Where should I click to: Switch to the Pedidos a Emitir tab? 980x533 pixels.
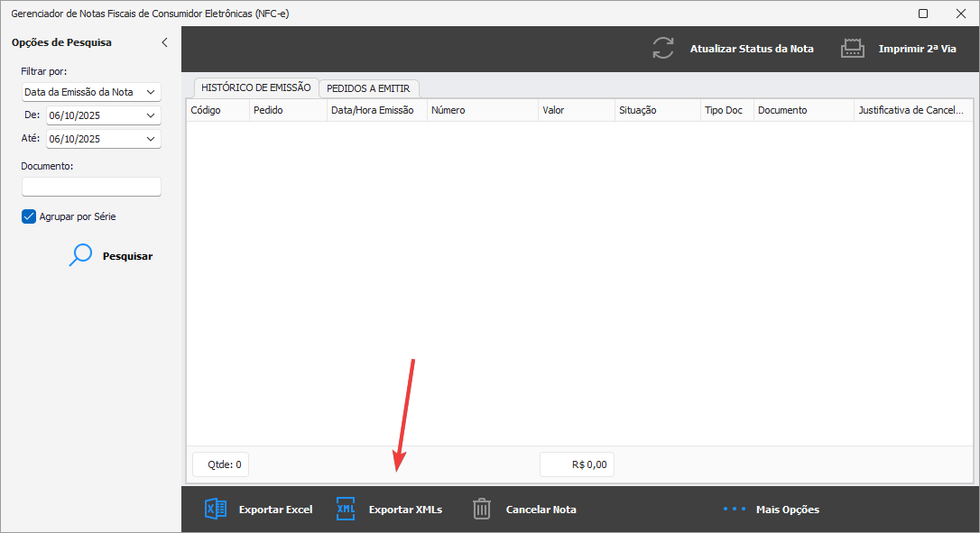pyautogui.click(x=368, y=88)
